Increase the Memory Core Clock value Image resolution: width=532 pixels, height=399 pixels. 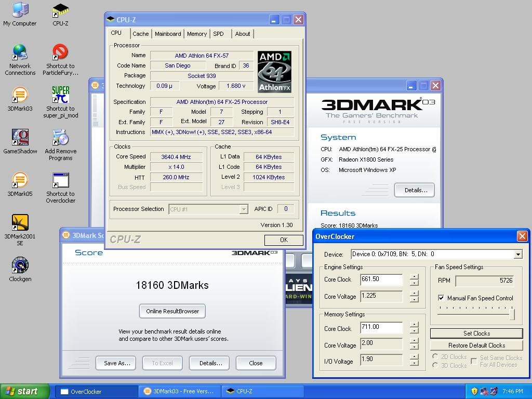[414, 324]
